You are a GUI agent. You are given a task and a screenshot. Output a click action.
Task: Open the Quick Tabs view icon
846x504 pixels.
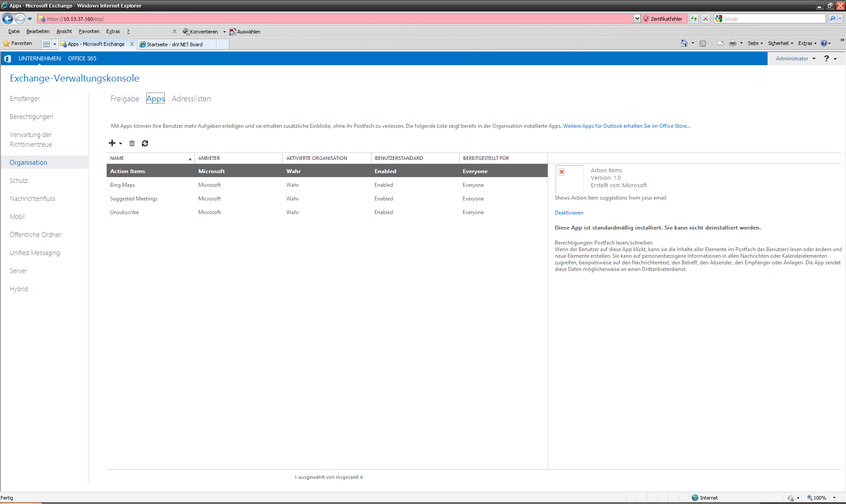(46, 44)
